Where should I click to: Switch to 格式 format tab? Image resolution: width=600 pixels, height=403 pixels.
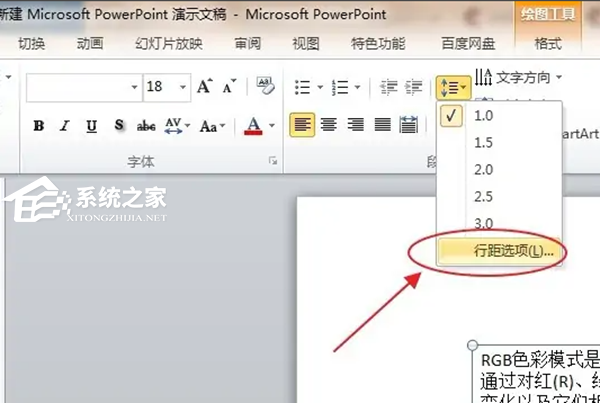pyautogui.click(x=548, y=44)
